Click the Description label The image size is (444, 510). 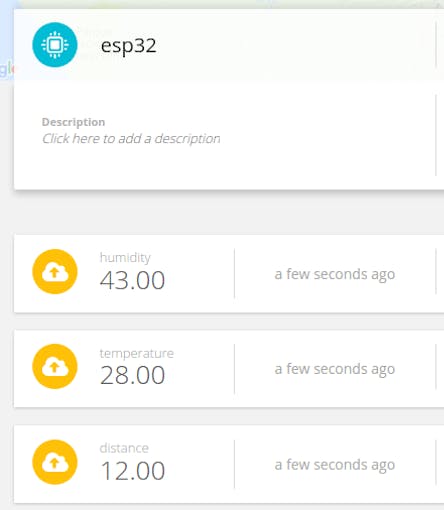point(73,122)
